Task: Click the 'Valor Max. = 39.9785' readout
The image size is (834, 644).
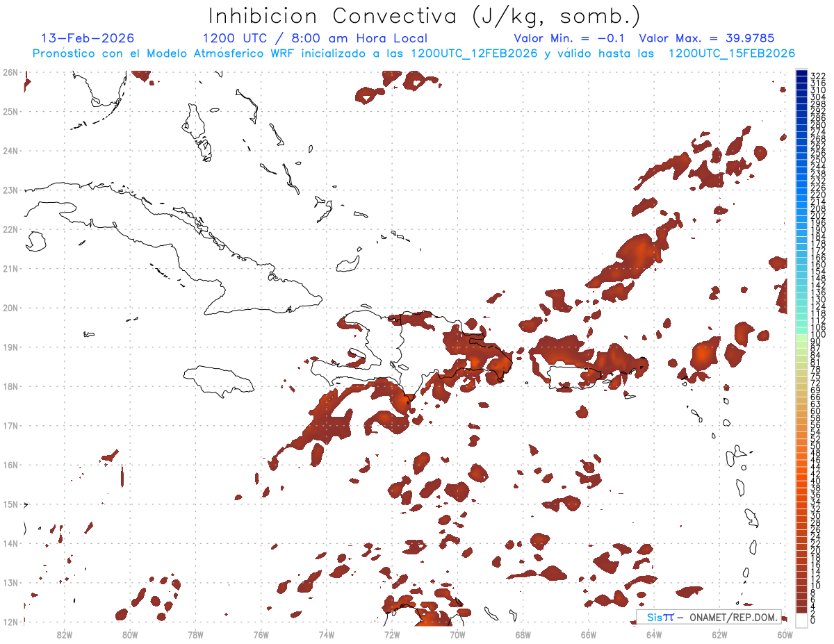Action: click(706, 38)
